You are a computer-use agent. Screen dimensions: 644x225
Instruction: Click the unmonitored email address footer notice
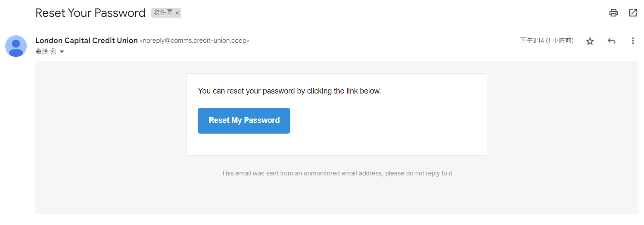[x=337, y=173]
